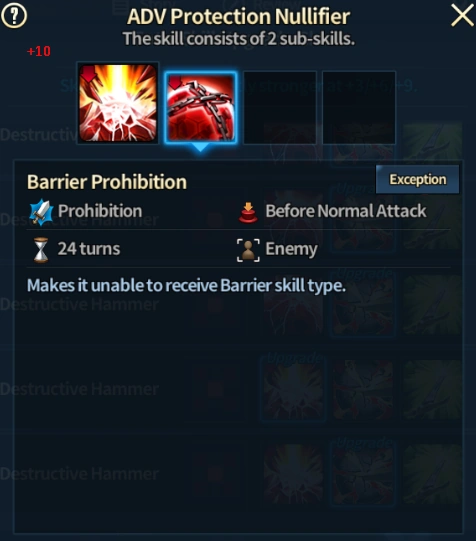Select the chained red barrier sub-skill icon
This screenshot has width=476, height=541.
[x=200, y=108]
